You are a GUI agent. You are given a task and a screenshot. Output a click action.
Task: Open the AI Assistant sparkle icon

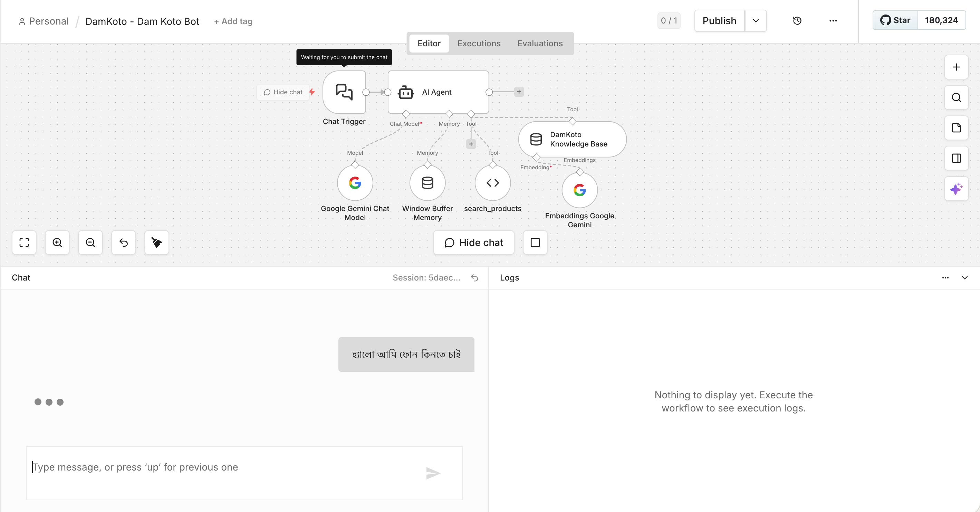tap(957, 189)
